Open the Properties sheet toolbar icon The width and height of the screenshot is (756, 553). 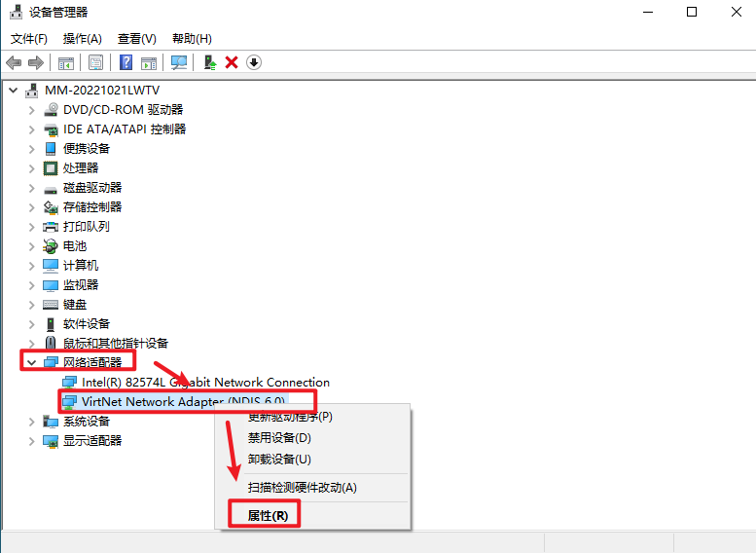[x=96, y=62]
